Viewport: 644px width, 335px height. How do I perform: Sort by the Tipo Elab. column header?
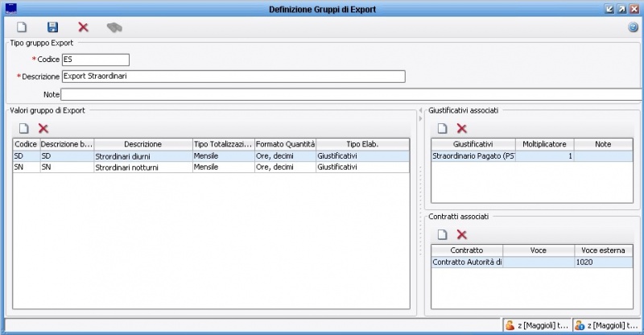click(361, 144)
